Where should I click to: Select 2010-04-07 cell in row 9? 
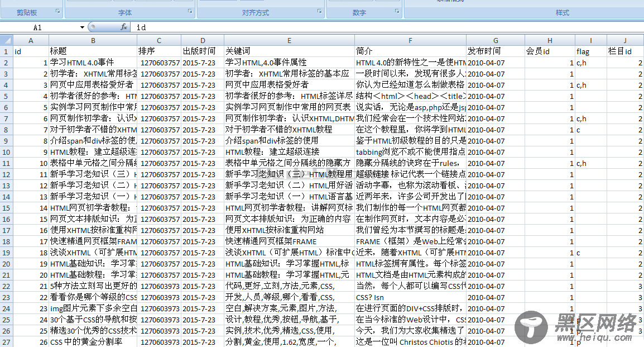[496, 141]
